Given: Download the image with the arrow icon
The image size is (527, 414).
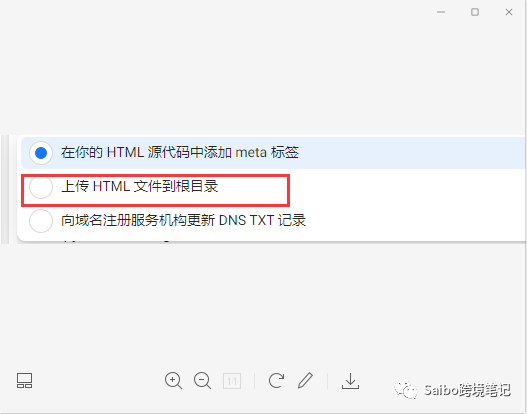Looking at the screenshot, I should pos(350,381).
